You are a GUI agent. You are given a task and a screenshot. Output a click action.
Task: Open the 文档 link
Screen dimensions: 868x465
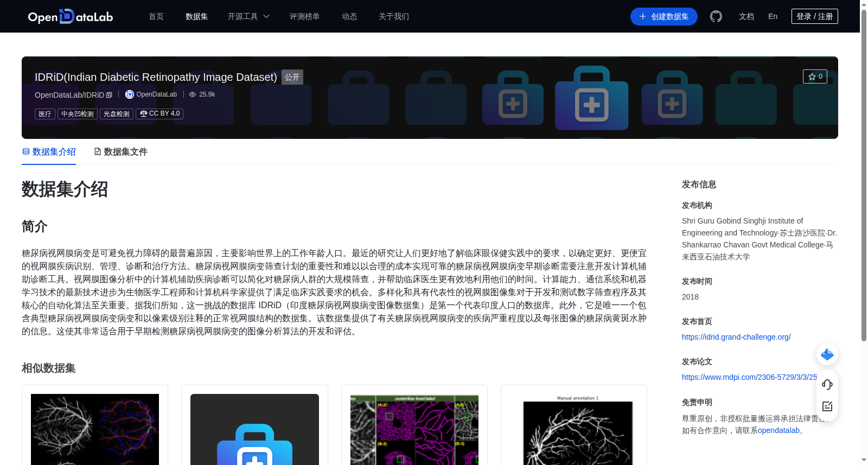(746, 16)
